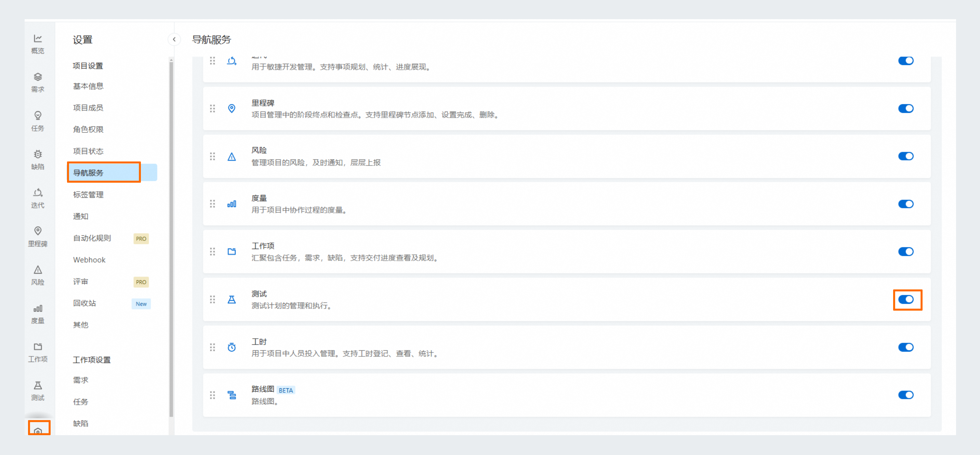Grab the drag handle for 风险 row
Image resolution: width=980 pixels, height=455 pixels.
[212, 156]
